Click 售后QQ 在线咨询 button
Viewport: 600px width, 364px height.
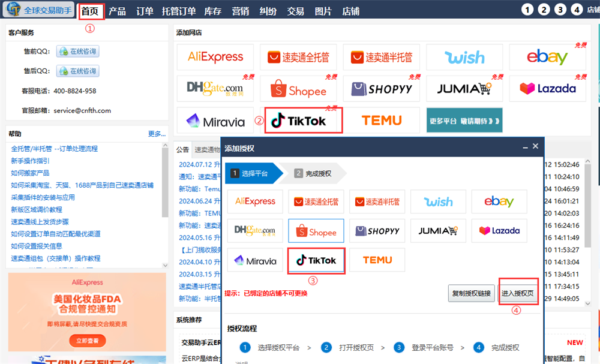(x=77, y=71)
